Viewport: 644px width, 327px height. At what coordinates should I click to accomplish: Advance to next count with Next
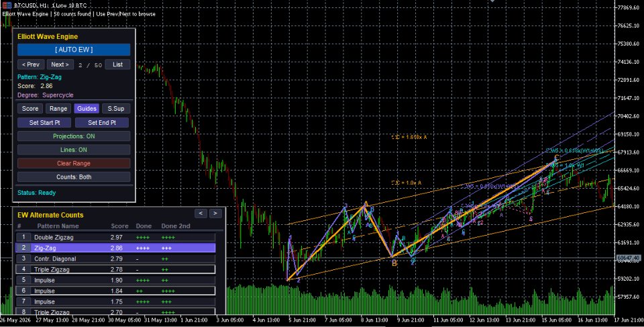click(60, 64)
